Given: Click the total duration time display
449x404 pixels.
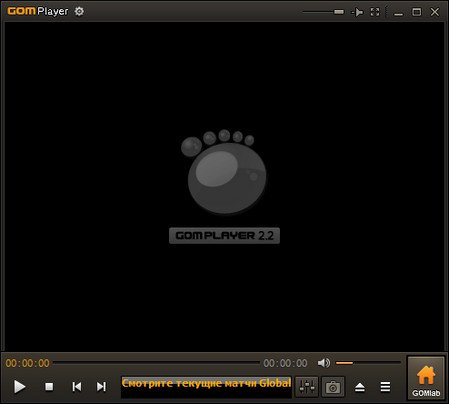Looking at the screenshot, I should pyautogui.click(x=285, y=363).
